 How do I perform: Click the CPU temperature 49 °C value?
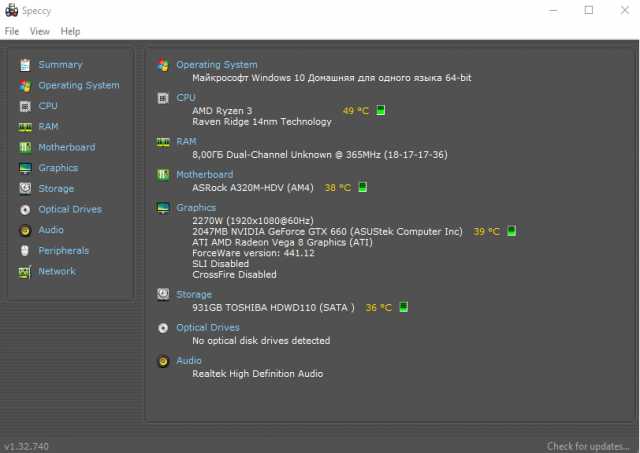coord(356,111)
